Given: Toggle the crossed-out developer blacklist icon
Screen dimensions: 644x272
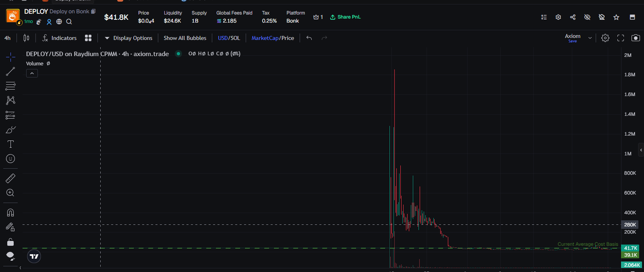Looking at the screenshot, I should [x=602, y=17].
